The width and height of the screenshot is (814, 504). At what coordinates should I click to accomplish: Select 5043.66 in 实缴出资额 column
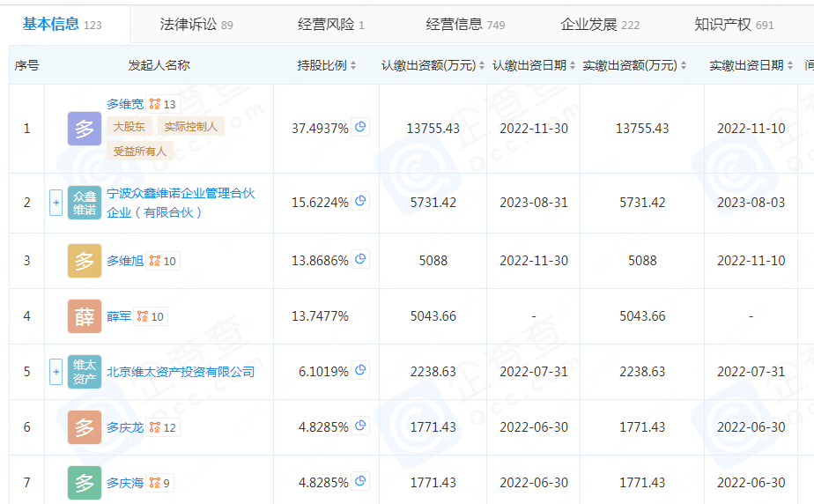642,316
